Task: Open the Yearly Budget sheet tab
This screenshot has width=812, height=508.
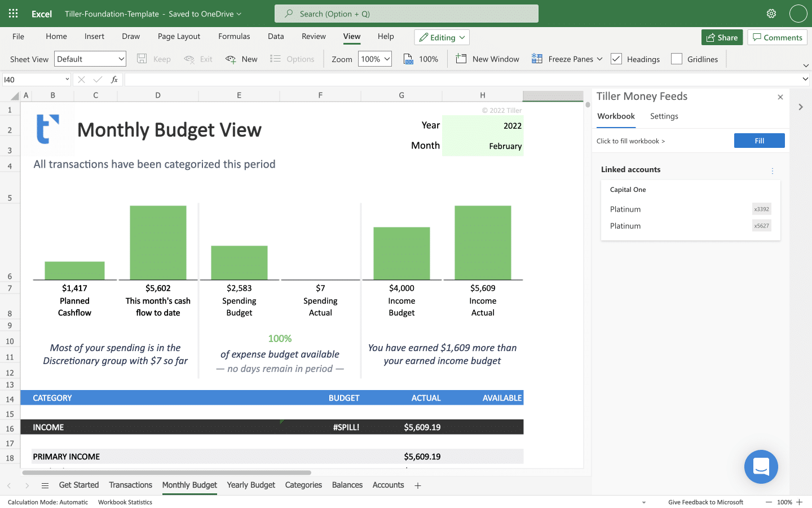Action: pos(251,485)
